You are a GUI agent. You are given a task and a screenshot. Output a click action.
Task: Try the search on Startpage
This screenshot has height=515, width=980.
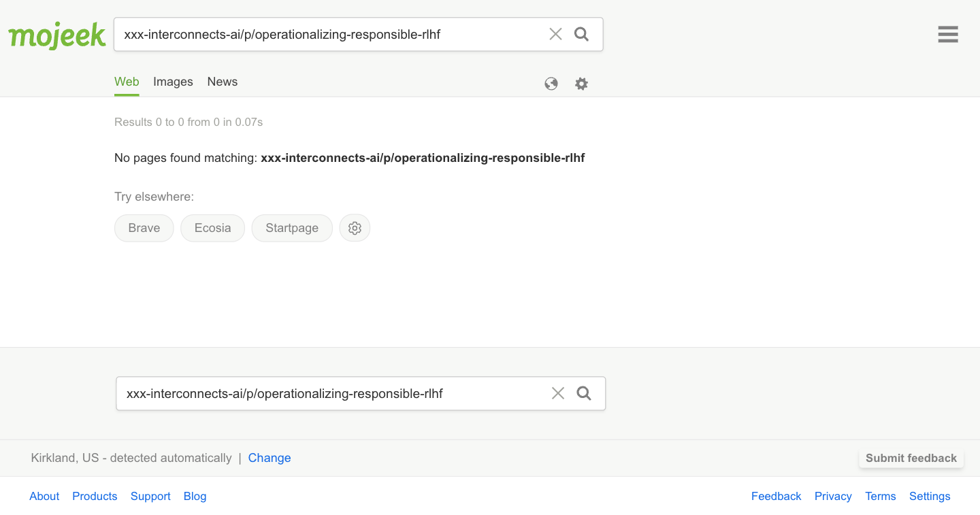[x=292, y=228]
